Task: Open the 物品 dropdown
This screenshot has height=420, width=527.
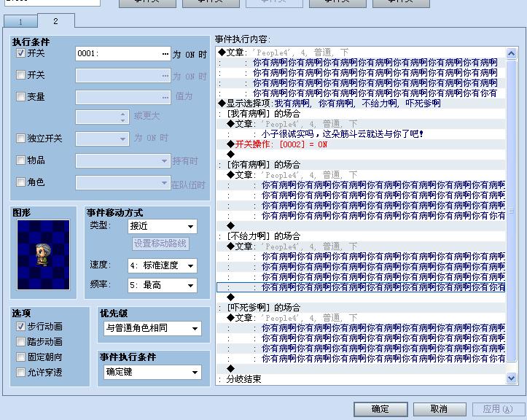Action: (x=164, y=160)
